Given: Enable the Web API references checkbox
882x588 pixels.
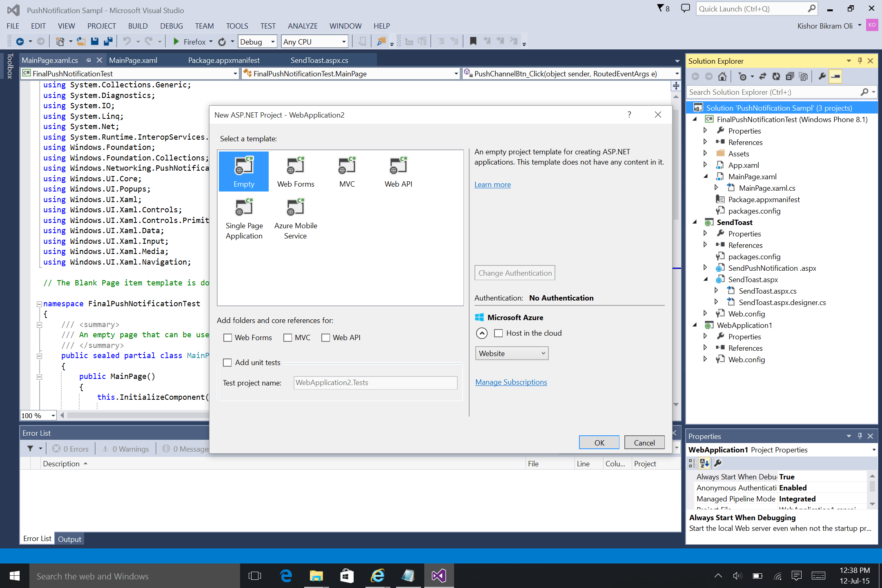Looking at the screenshot, I should 325,338.
